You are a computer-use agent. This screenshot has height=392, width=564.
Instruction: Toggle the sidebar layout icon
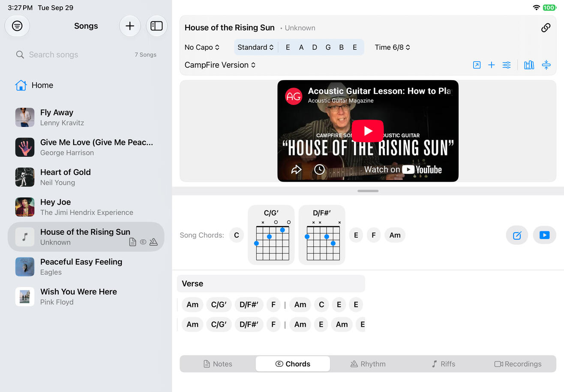pos(157,26)
